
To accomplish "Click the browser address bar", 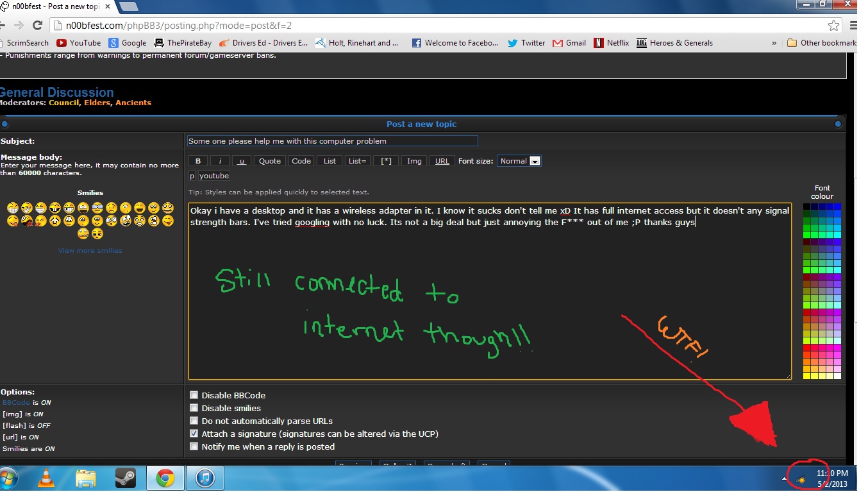I will tap(446, 26).
